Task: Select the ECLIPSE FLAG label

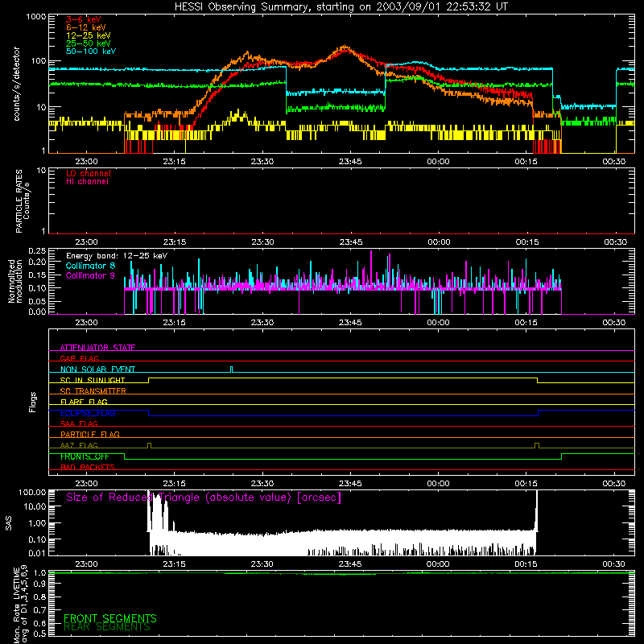Action: [88, 413]
